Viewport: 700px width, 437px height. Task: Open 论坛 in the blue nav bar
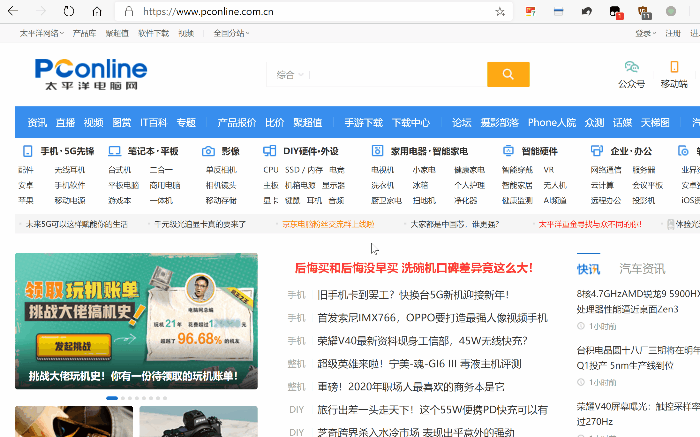pos(462,122)
